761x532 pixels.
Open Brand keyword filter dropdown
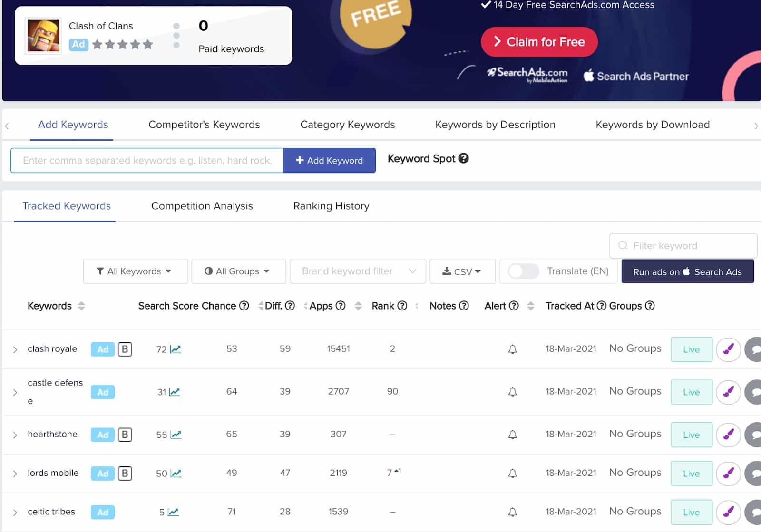click(x=358, y=271)
